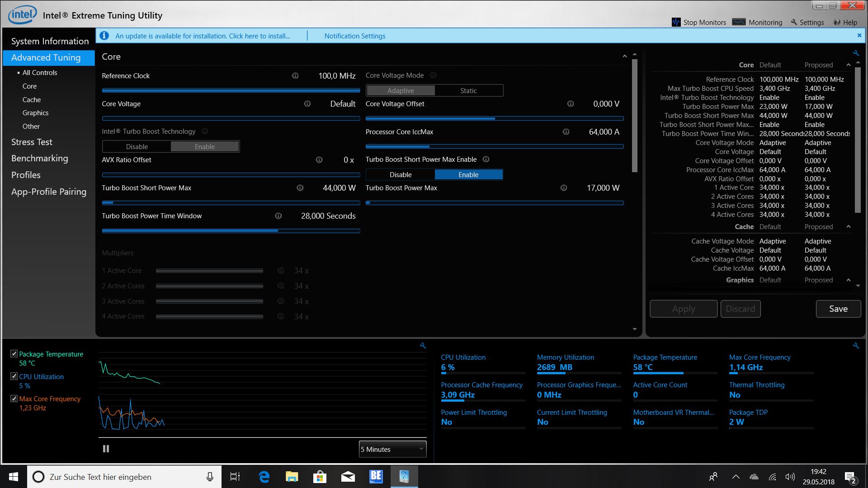868x488 pixels.
Task: Click down arrow of the summary list scrollbar
Action: point(858,286)
